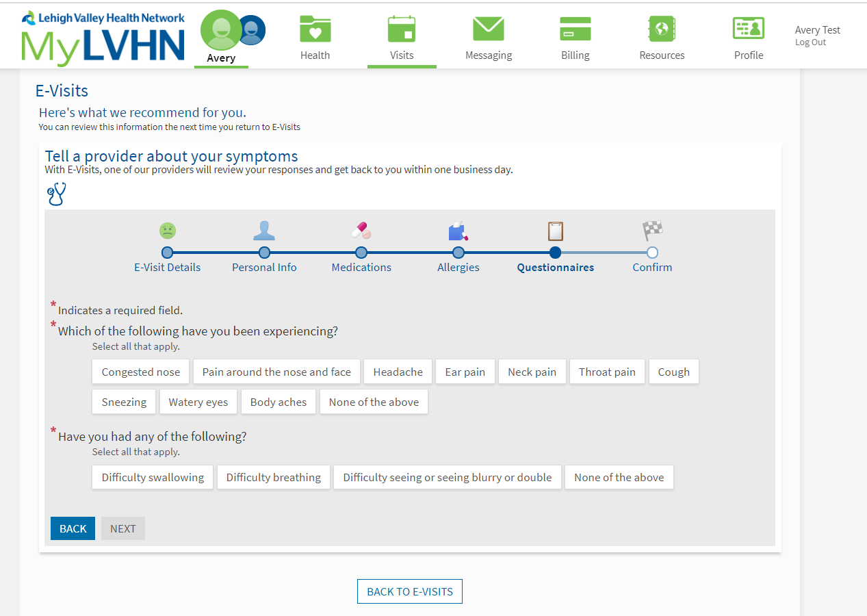Select the Congested nose symptom

(140, 372)
